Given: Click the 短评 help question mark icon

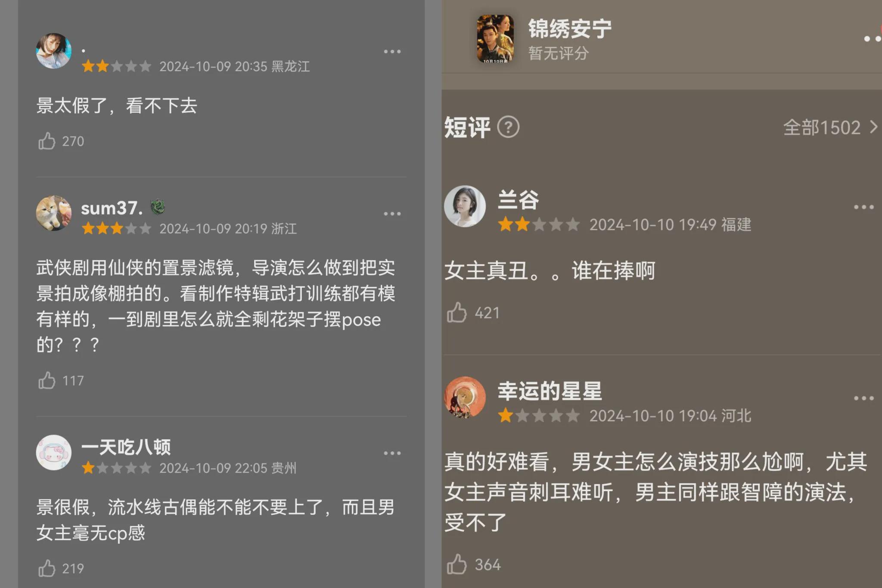Looking at the screenshot, I should pos(508,128).
